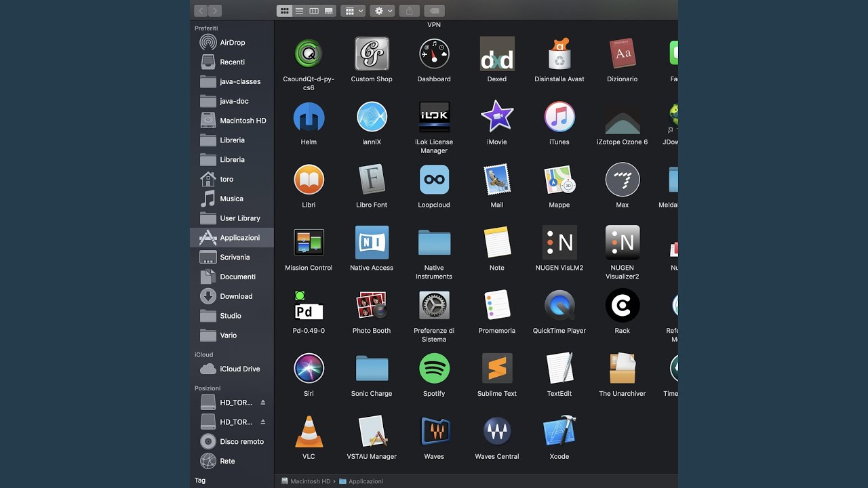The image size is (868, 488).
Task: Click the Native Access icon
Action: point(372,243)
